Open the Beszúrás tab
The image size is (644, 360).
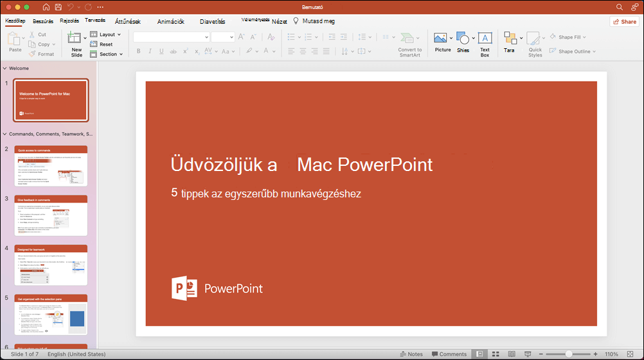tap(42, 21)
